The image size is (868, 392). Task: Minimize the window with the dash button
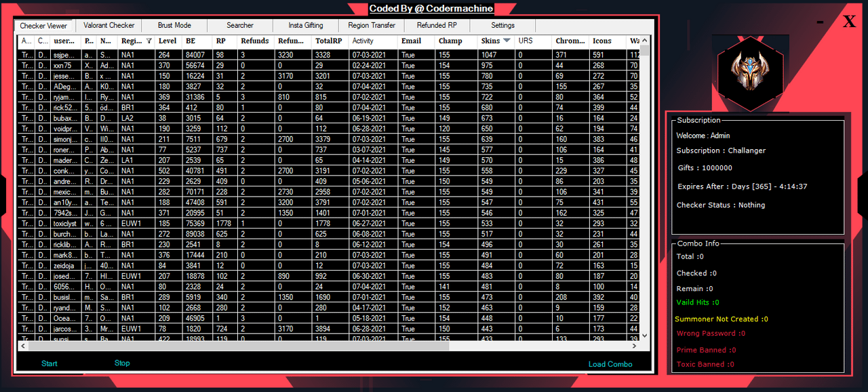[x=821, y=22]
